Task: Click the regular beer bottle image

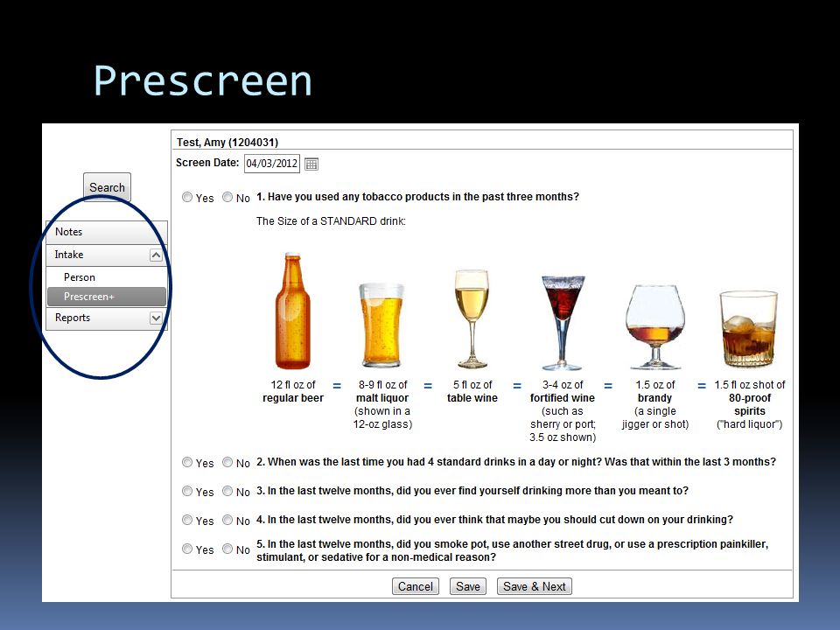Action: [x=292, y=311]
